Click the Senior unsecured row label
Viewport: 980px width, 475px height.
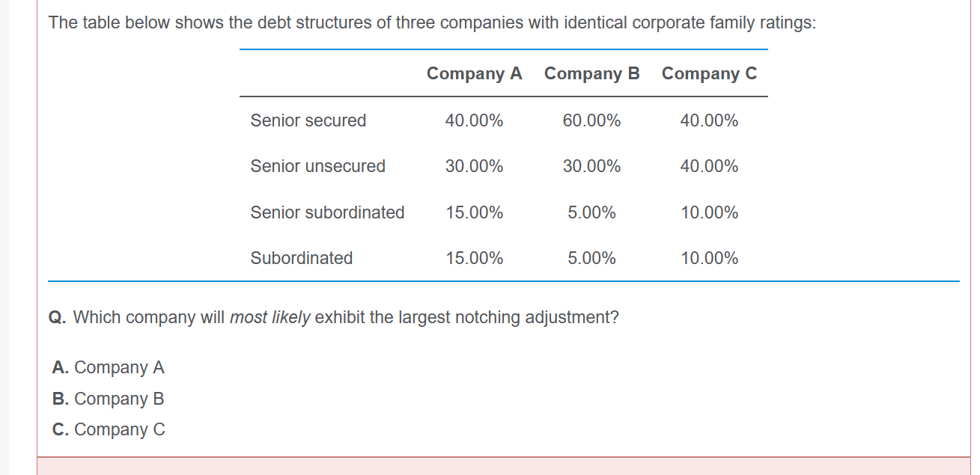[318, 166]
